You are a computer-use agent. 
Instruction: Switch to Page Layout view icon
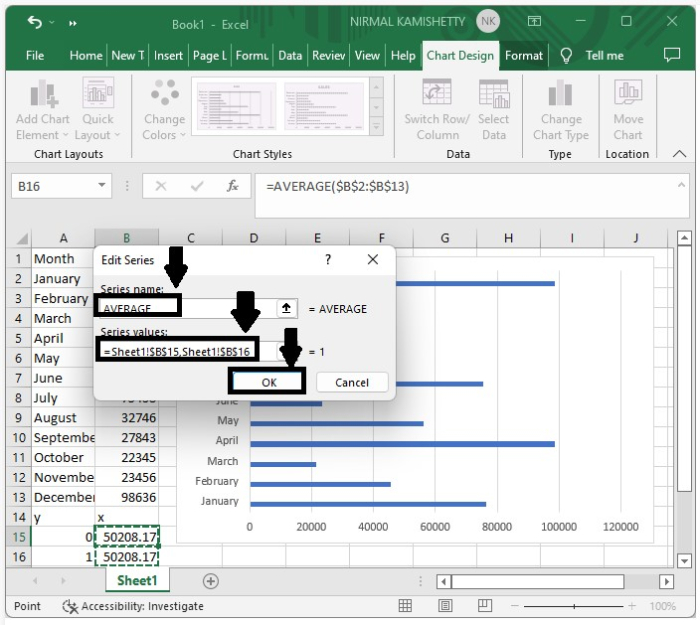tap(445, 605)
